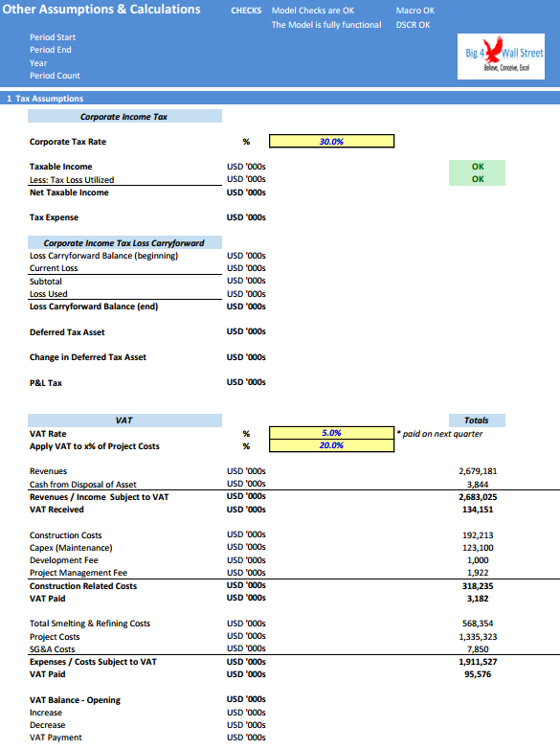Click the CHECKS label in header

pos(246,11)
